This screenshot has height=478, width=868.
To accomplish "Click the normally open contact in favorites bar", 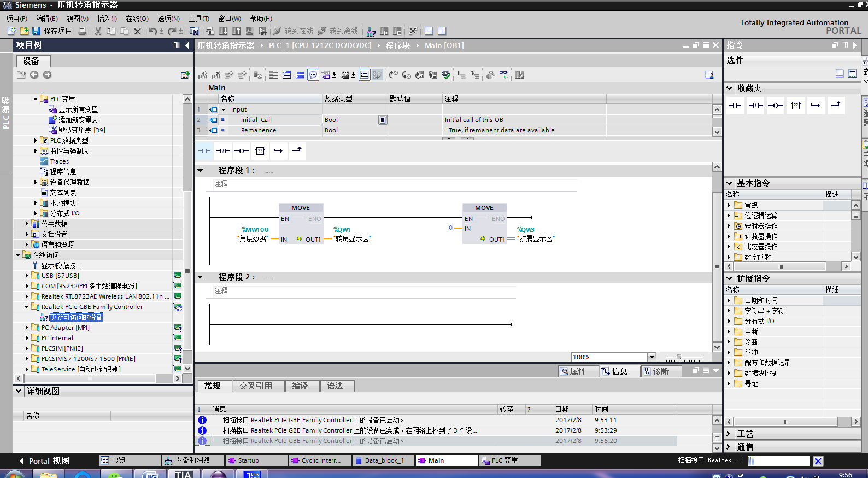I will [204, 151].
